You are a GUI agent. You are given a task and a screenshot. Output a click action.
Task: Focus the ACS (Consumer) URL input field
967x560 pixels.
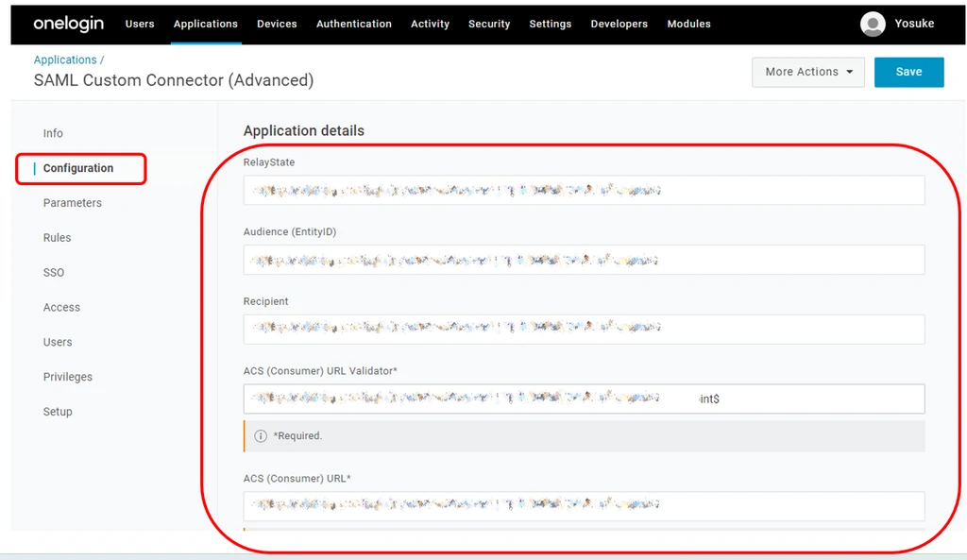[584, 506]
